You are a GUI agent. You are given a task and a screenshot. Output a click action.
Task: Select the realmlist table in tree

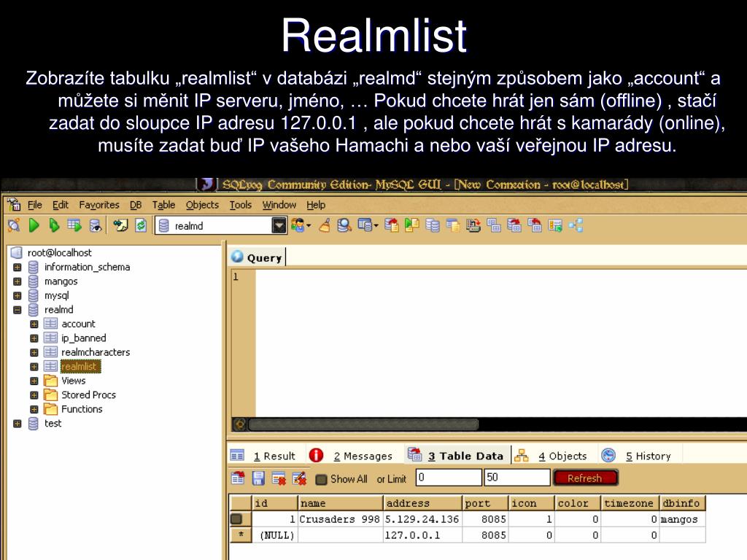80,366
